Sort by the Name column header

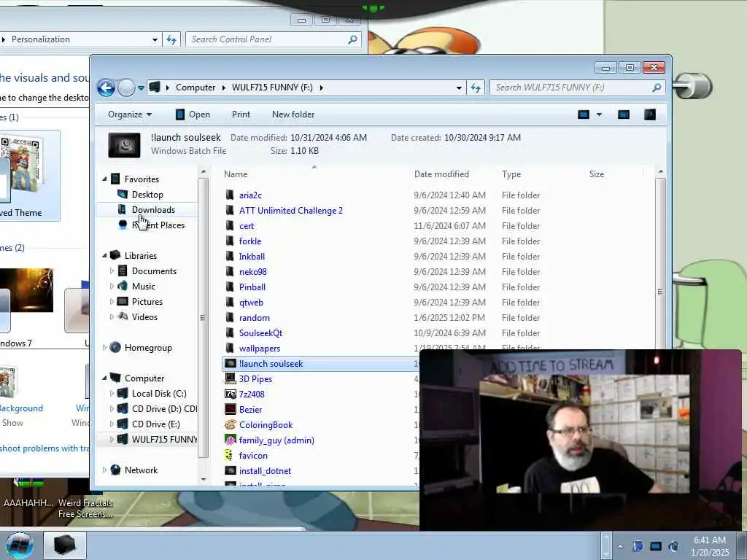click(x=236, y=174)
